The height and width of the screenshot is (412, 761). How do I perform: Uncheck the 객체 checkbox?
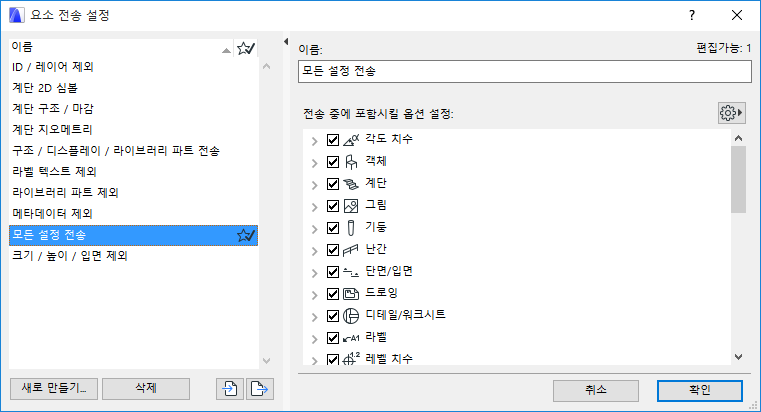(332, 162)
